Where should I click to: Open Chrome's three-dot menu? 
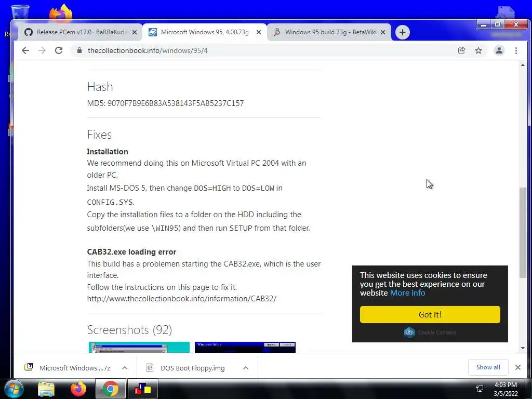click(x=516, y=50)
